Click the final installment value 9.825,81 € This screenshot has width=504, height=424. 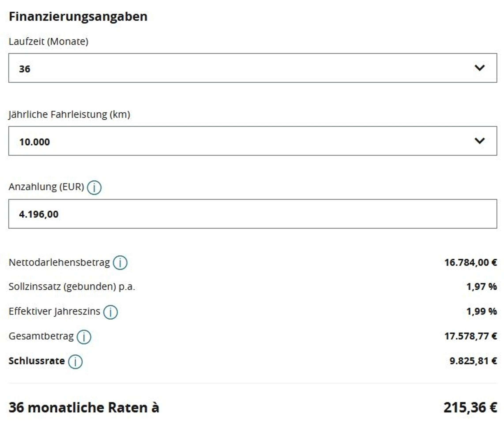pos(473,361)
